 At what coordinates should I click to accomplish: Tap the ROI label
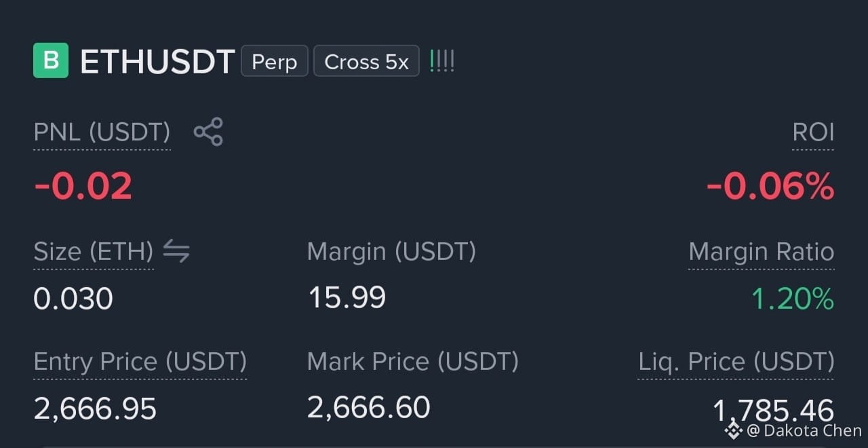813,132
